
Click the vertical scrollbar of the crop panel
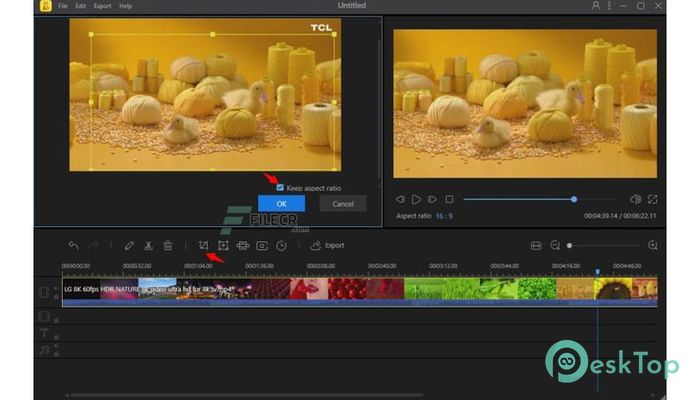379,109
